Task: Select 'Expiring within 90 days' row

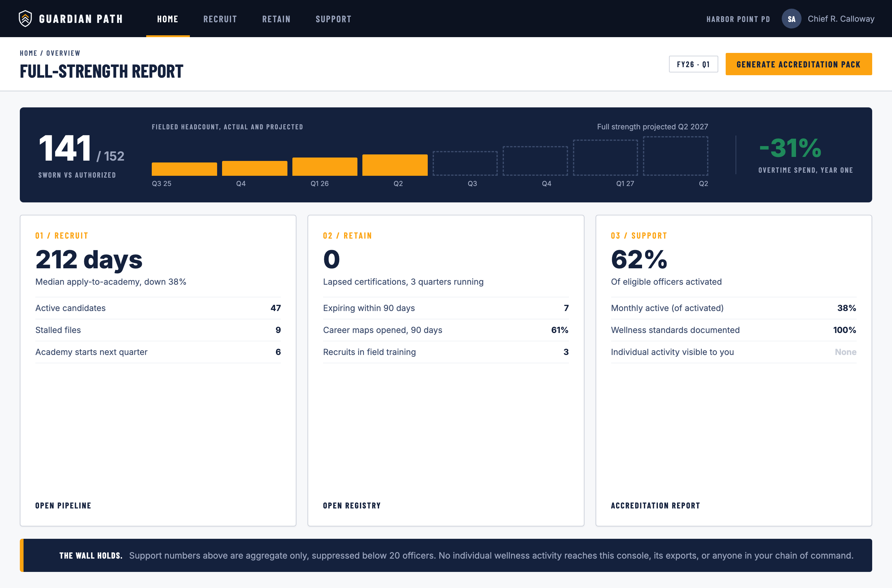Action: click(x=446, y=308)
